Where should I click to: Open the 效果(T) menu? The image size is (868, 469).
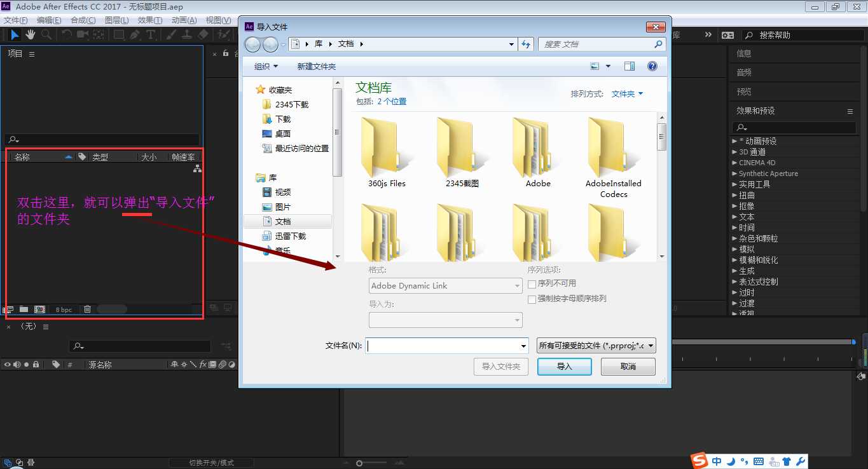pos(150,20)
